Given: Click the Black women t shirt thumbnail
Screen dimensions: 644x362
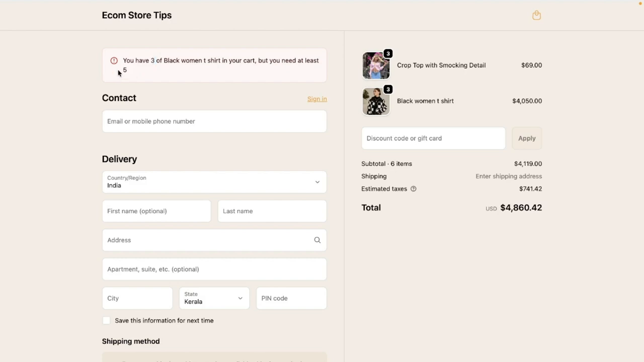Looking at the screenshot, I should tap(376, 101).
